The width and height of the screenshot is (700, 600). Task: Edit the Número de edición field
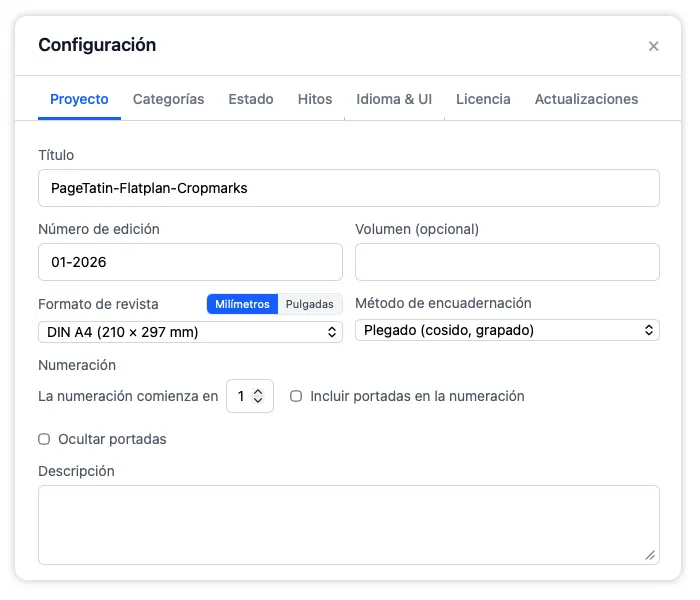click(190, 262)
